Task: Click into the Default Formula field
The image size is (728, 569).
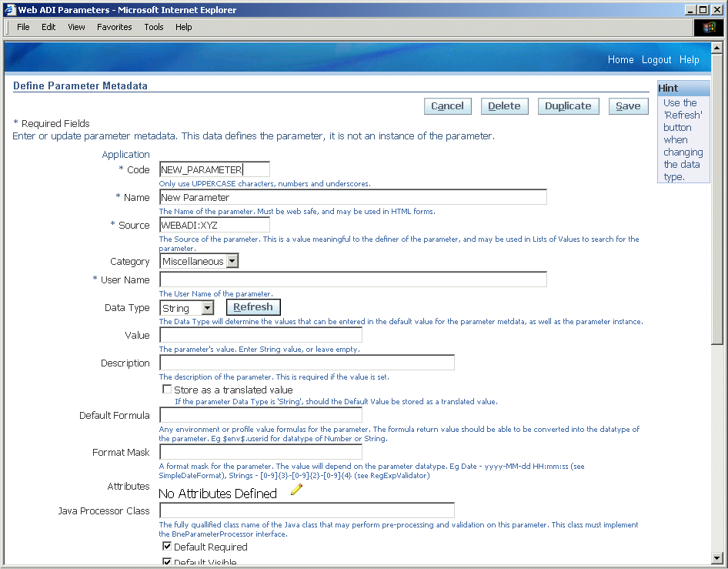Action: tap(260, 415)
